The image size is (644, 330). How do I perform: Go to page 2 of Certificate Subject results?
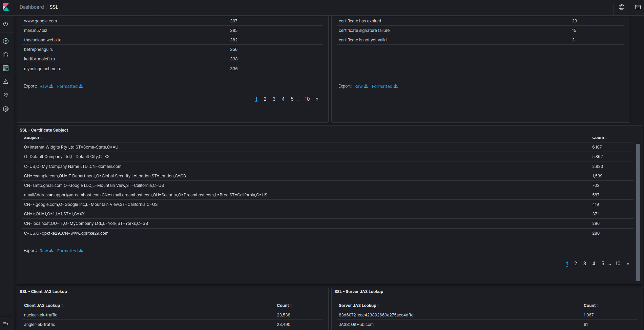pos(576,264)
